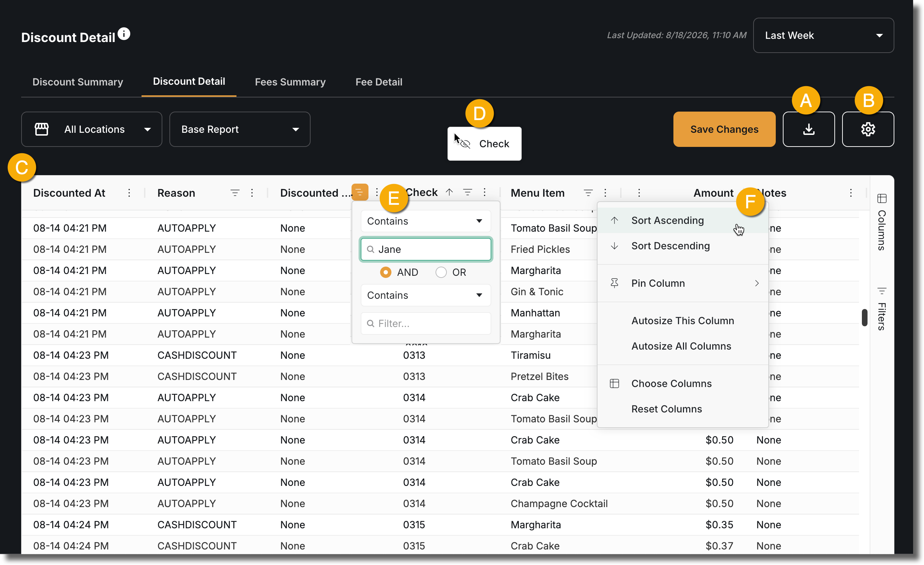This screenshot has height=565, width=924.
Task: Click the Discounted At column header
Action: [69, 193]
